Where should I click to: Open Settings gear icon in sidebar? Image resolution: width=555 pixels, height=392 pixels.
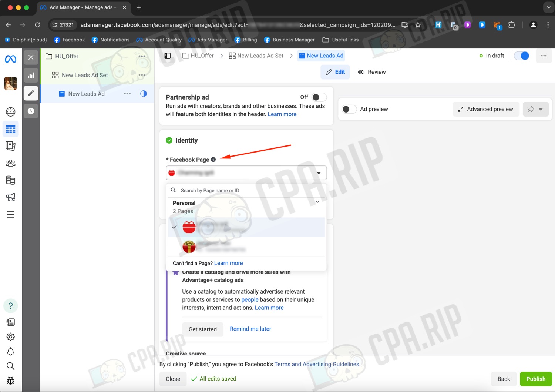10,337
